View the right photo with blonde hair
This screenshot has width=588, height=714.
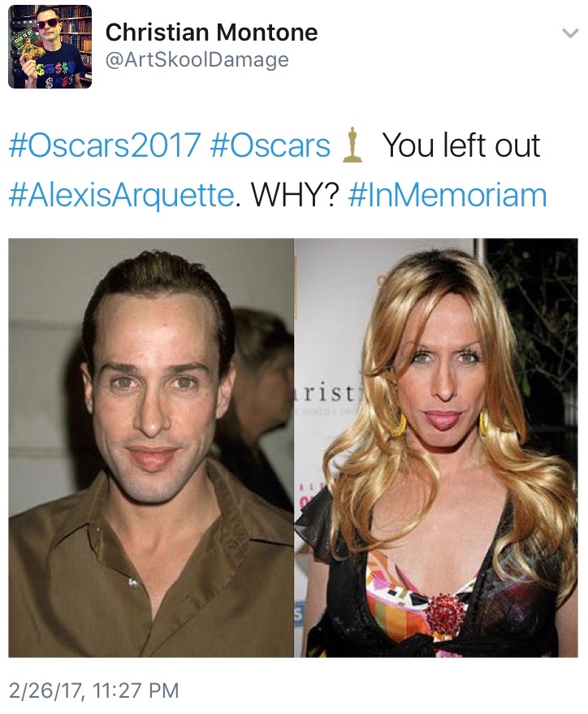(436, 448)
